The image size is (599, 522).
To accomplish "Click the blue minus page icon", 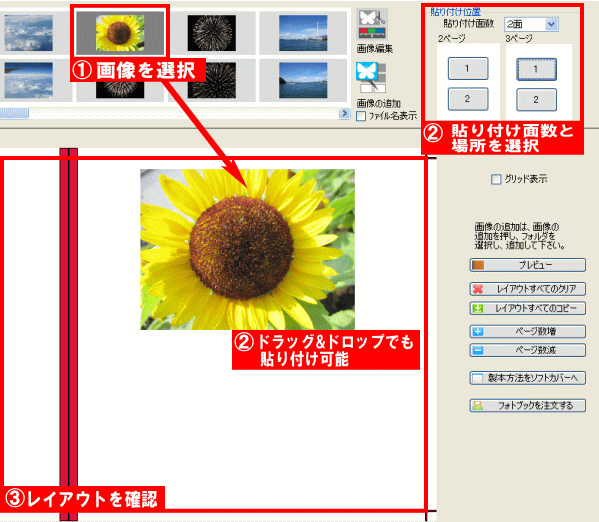I will (x=478, y=350).
